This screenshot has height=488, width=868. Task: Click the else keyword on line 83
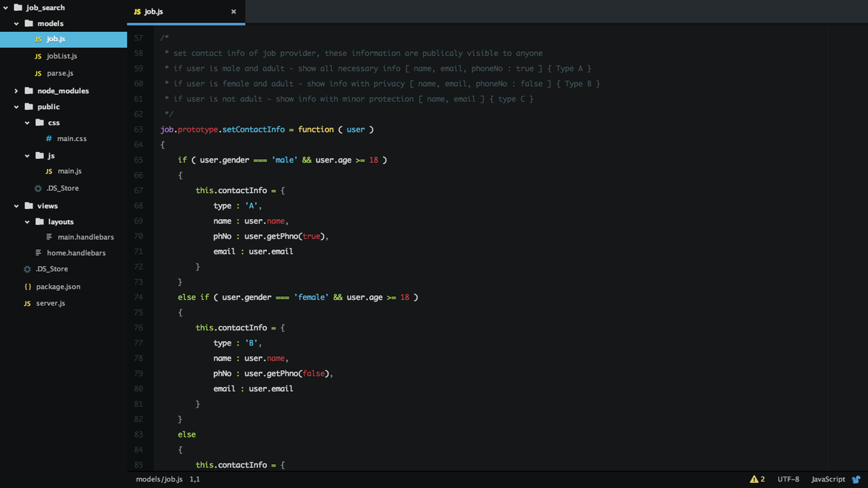[187, 435]
